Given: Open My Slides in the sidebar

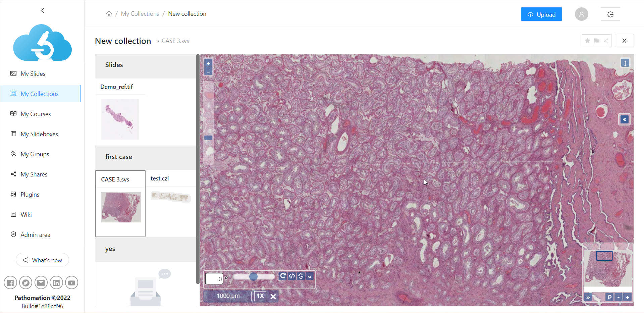Looking at the screenshot, I should click(33, 73).
